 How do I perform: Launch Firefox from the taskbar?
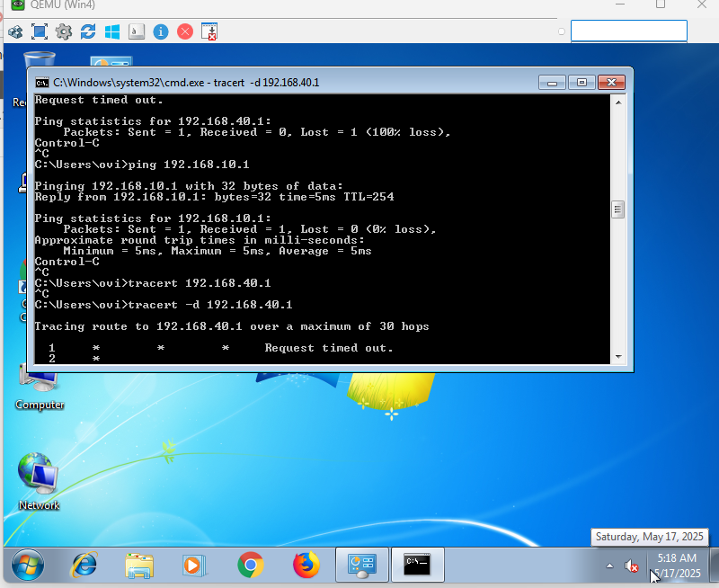pyautogui.click(x=306, y=565)
